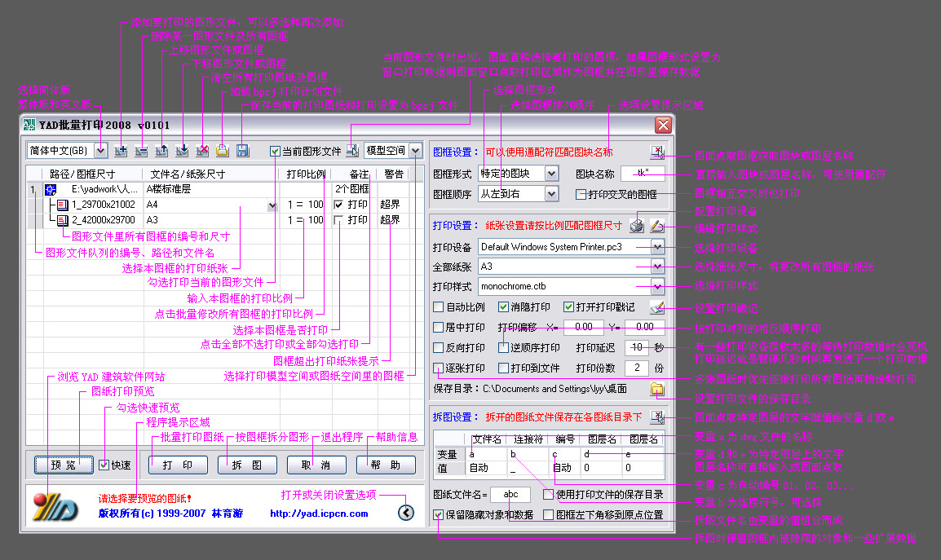
Task: Click the frame icon for 1_29700x21002
Action: pyautogui.click(x=63, y=205)
